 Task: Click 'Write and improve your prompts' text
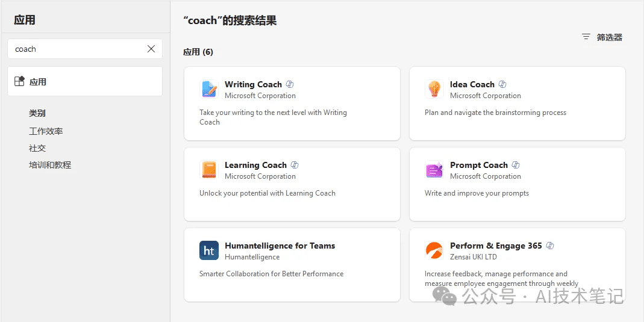(x=477, y=193)
